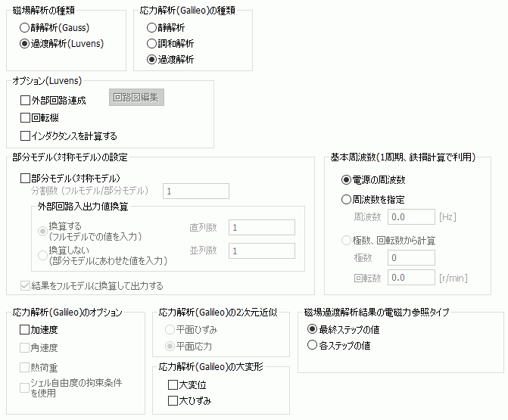This screenshot has width=508, height=420.
Task: Enable the 外部回路連成 checkbox
Action: [25, 100]
